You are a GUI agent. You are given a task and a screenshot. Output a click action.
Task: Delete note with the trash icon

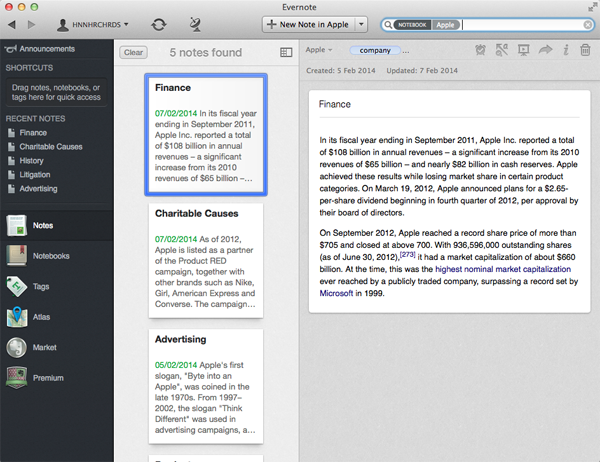coord(585,50)
